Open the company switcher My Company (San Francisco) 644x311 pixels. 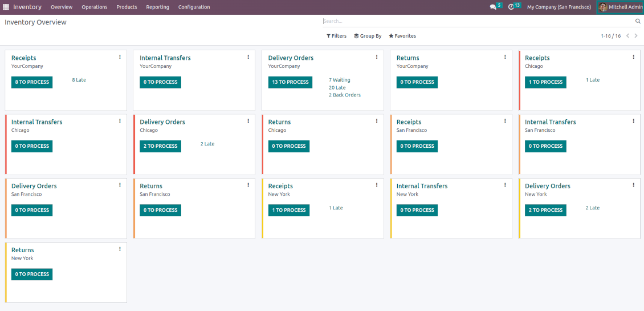pos(559,7)
